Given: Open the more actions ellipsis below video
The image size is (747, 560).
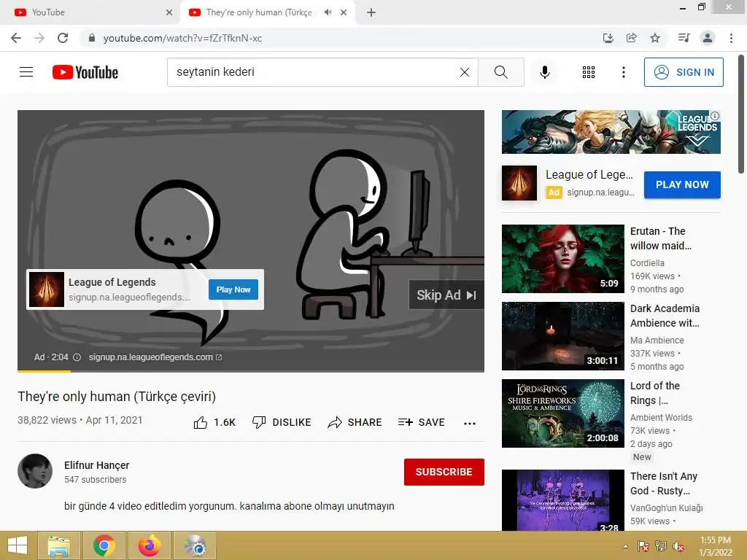Looking at the screenshot, I should click(470, 424).
